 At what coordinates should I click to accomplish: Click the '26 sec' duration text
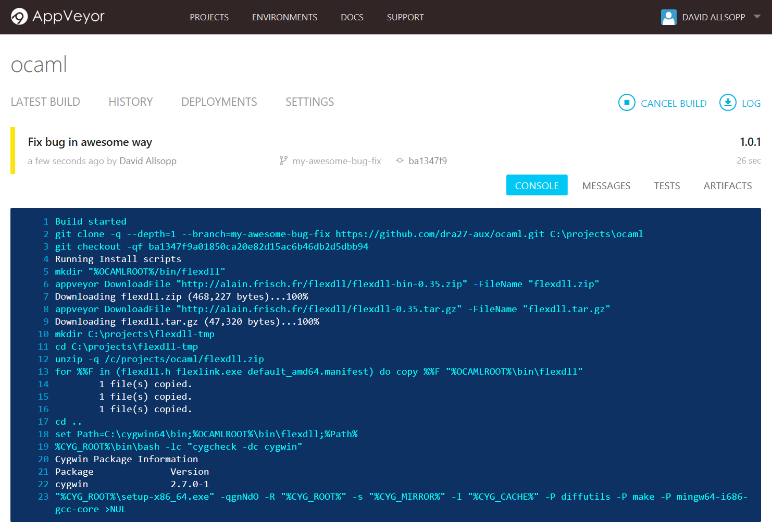pyautogui.click(x=749, y=160)
